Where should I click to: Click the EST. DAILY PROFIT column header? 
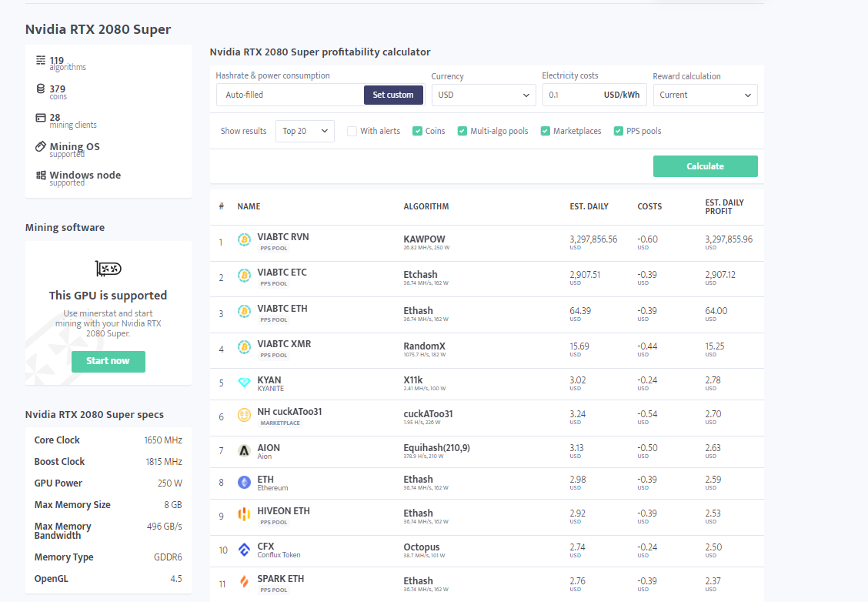(x=724, y=206)
